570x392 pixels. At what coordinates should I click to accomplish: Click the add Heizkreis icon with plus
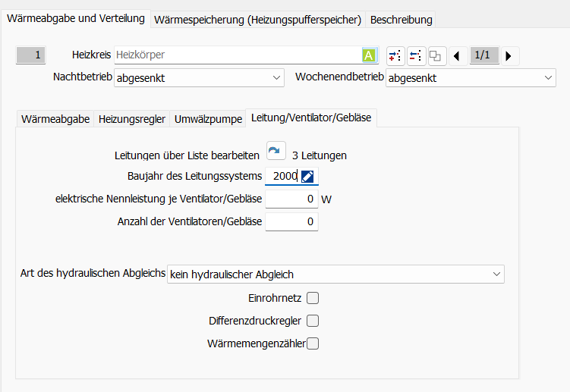(x=395, y=55)
